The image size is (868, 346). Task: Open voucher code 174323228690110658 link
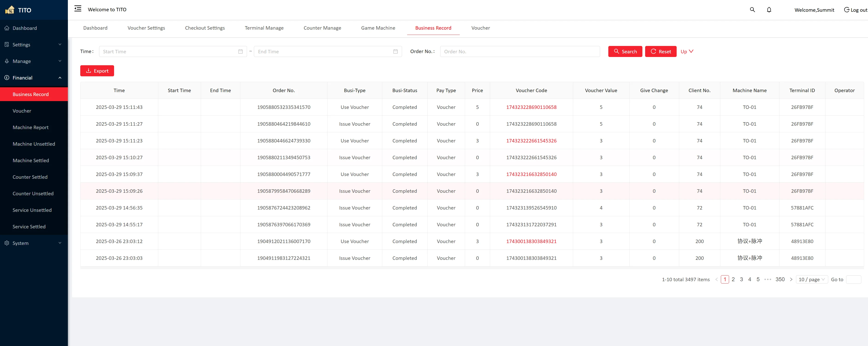pyautogui.click(x=531, y=107)
